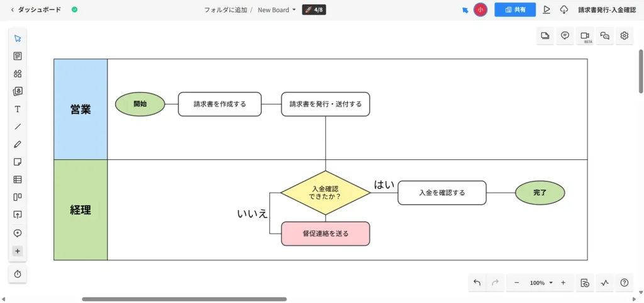Open board settings gear
Screen dimensions: 644x303
[x=625, y=36]
